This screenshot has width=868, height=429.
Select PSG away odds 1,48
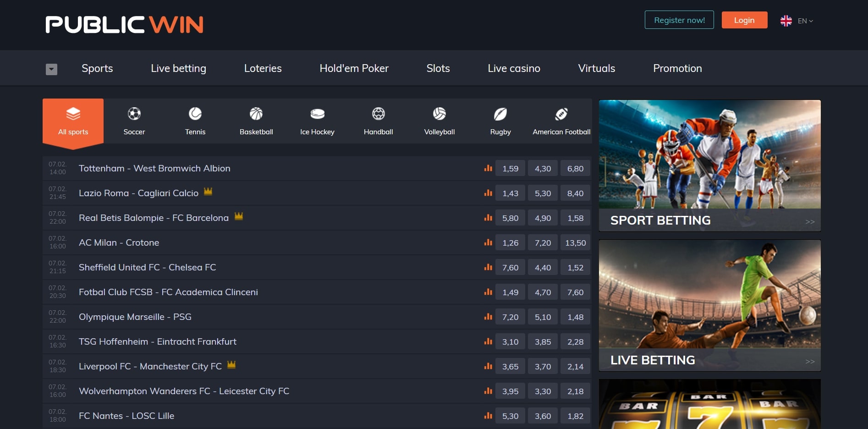click(x=575, y=317)
